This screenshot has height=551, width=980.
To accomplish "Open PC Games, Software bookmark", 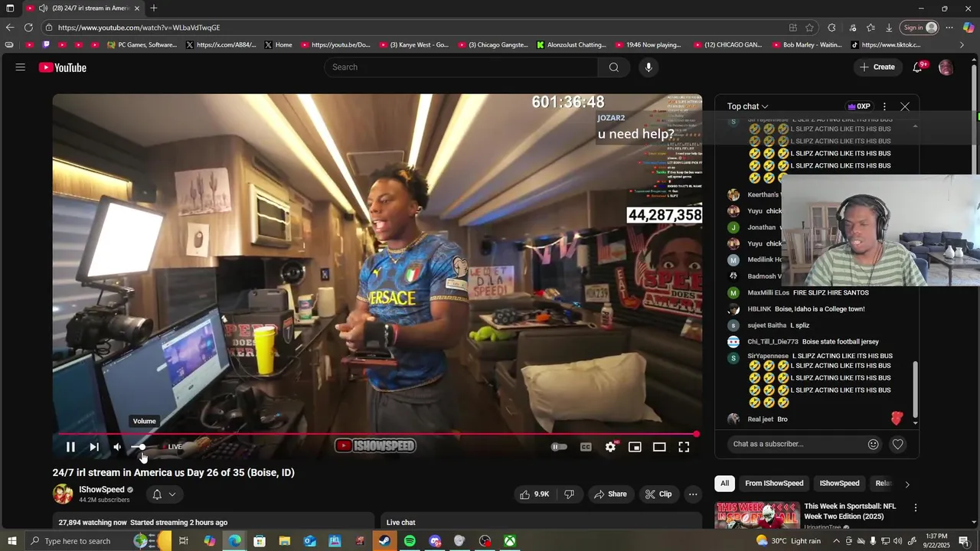I will [x=142, y=45].
